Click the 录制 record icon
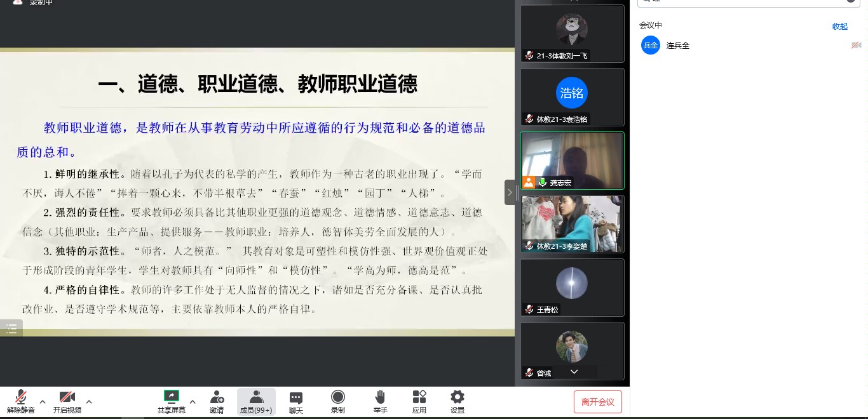868x419 pixels. [x=337, y=401]
